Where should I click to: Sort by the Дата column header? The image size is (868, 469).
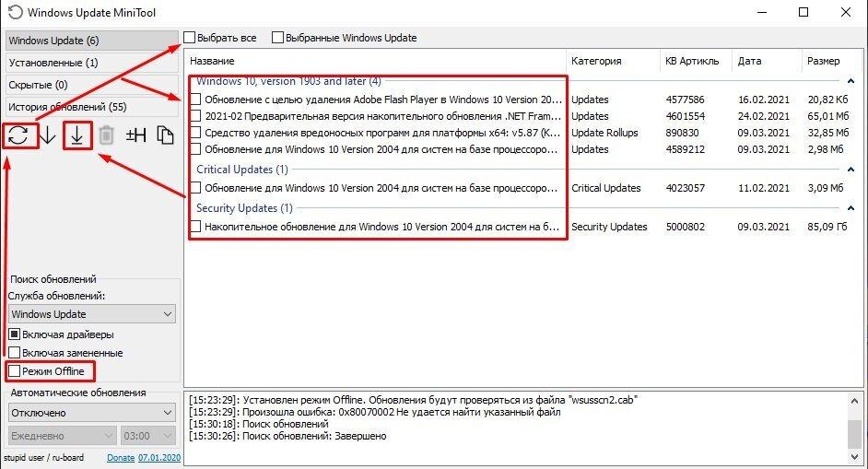pos(766,61)
